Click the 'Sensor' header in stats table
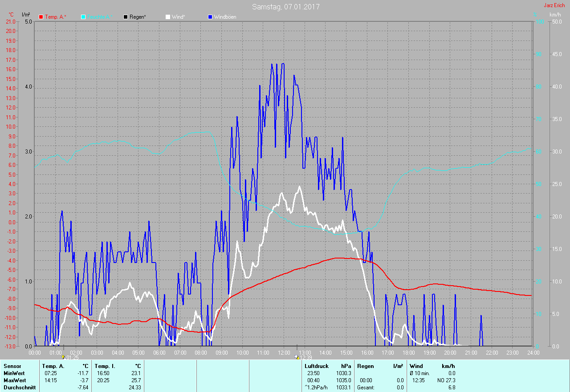Screen dimensions: 570x392 12,366
